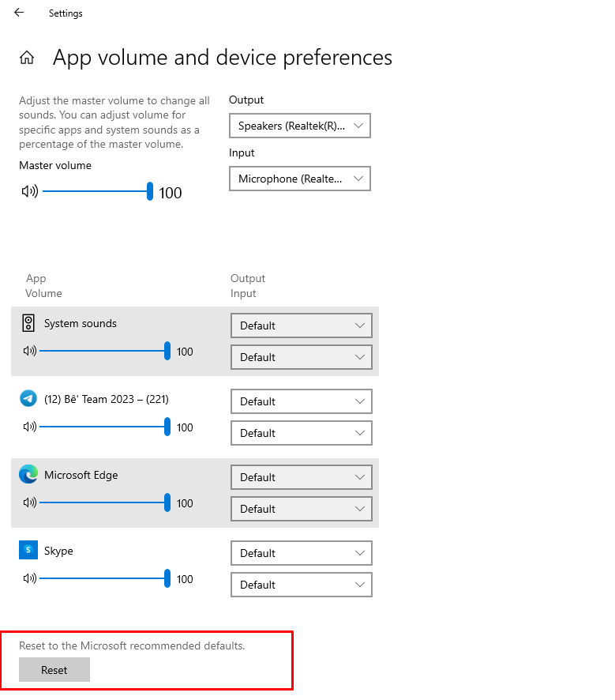The image size is (615, 700).
Task: Expand Bê' Team 2023 output Default dropdown
Action: point(302,401)
